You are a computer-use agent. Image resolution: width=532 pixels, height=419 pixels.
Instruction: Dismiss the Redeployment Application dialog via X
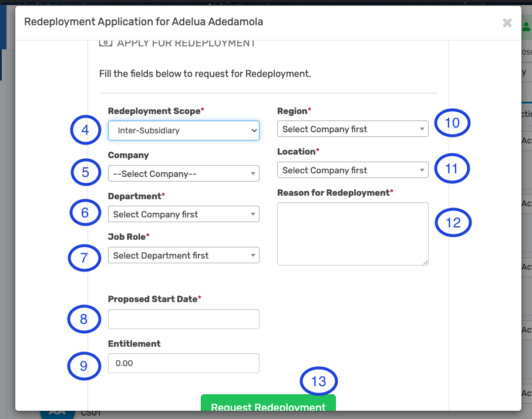pyautogui.click(x=507, y=23)
